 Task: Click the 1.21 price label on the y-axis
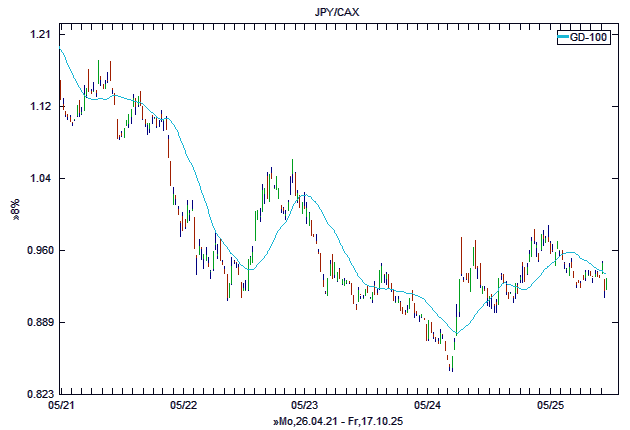40,35
